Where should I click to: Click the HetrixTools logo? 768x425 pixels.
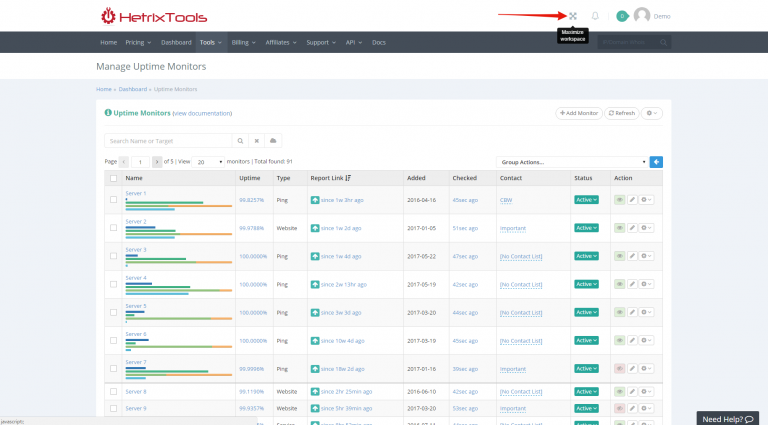coord(154,17)
